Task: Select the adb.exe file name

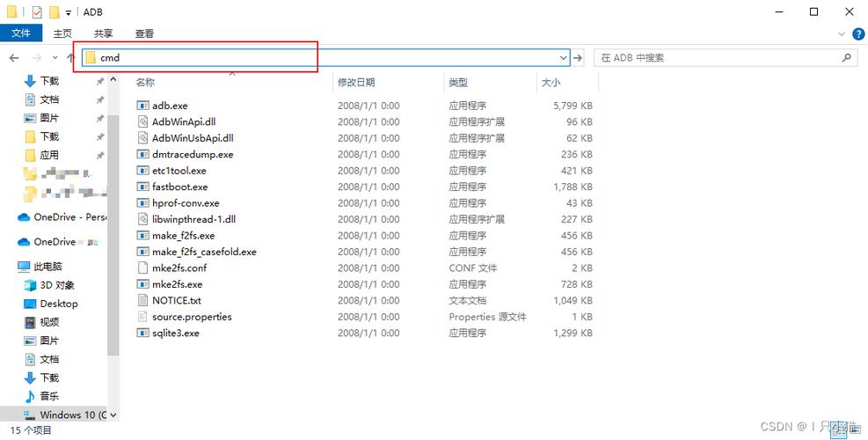Action: (170, 106)
